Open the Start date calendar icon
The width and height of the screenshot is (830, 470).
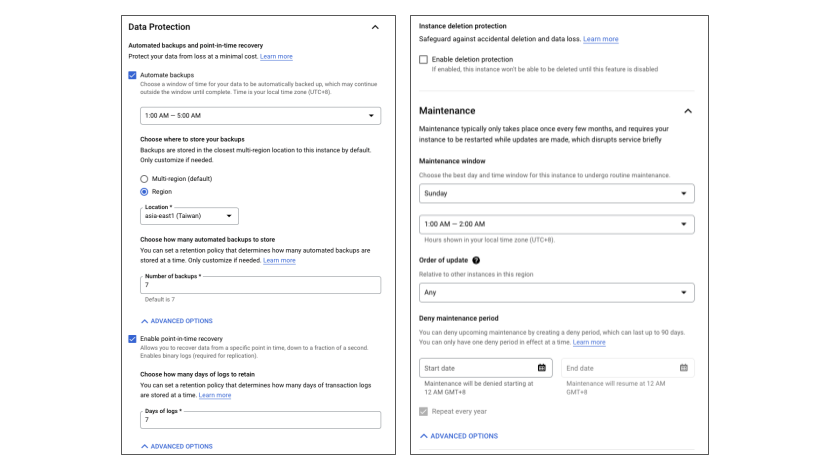tap(542, 368)
